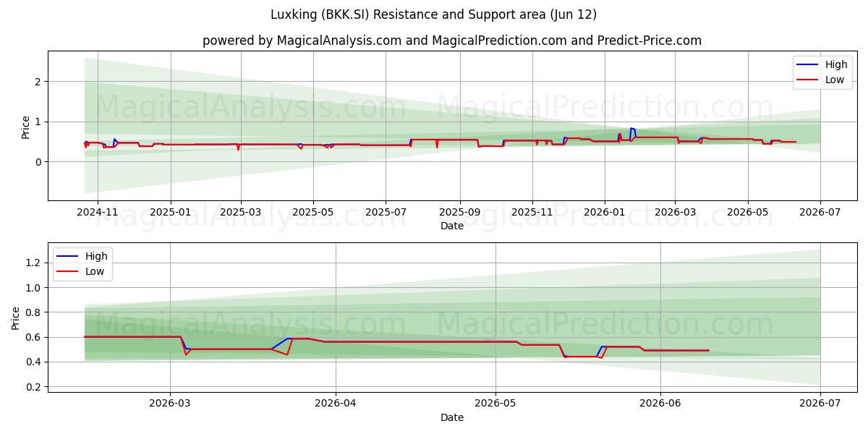Click the '2025-11' x-axis label in top chart

532,213
